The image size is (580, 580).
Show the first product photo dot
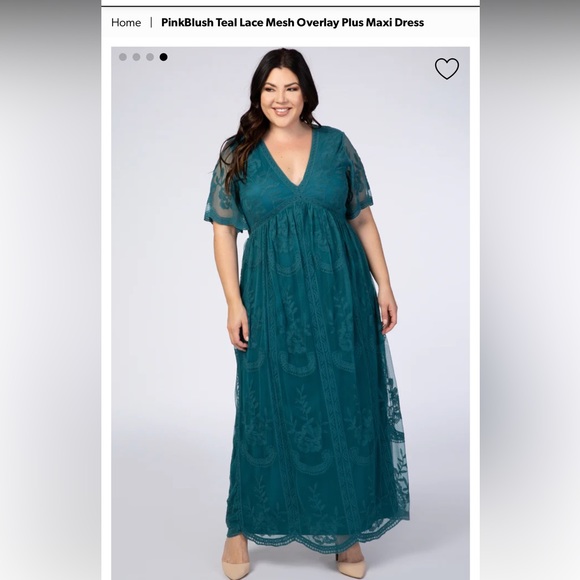[123, 57]
